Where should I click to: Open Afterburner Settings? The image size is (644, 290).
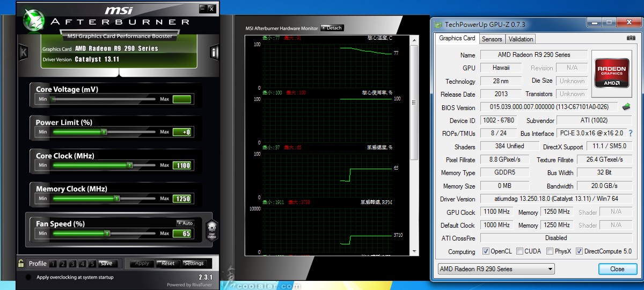(x=194, y=264)
